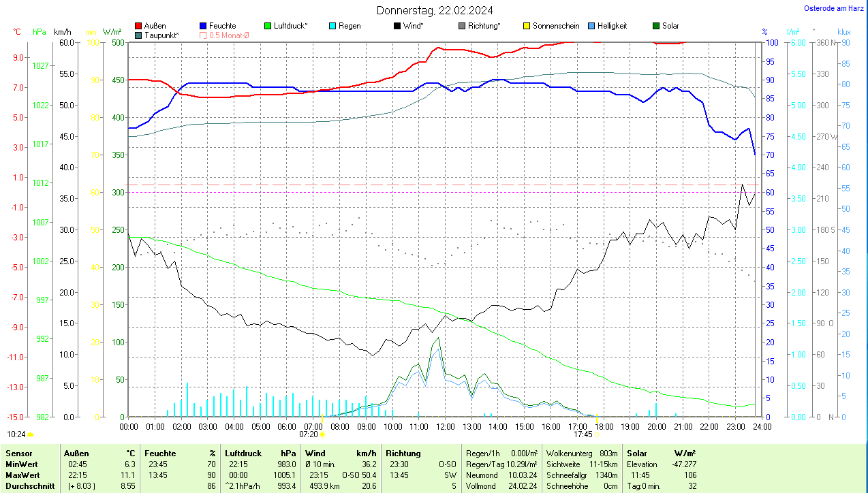Toggle the yellow Sonnenschein legend box
This screenshot has width=868, height=493.
pos(527,26)
